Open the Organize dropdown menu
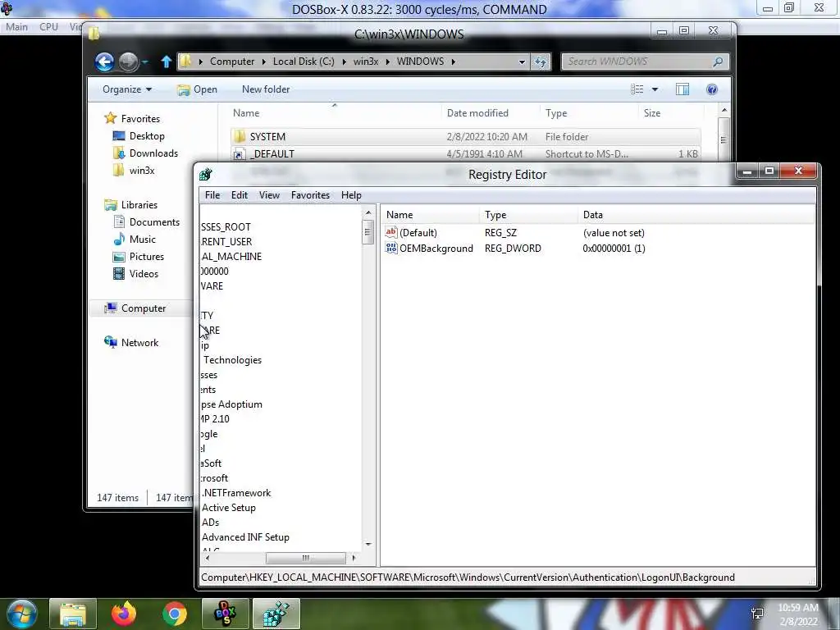Viewport: 840px width, 630px height. point(127,89)
